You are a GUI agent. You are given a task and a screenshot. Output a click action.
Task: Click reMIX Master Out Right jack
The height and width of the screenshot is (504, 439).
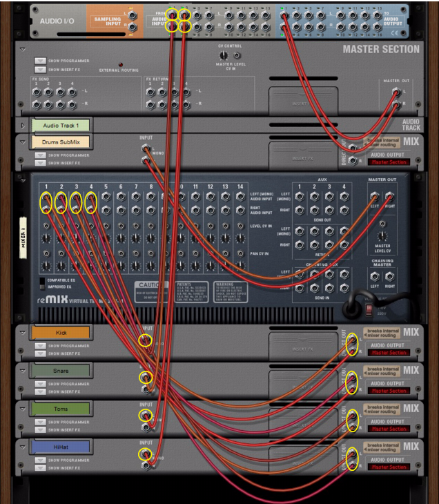pyautogui.click(x=389, y=196)
